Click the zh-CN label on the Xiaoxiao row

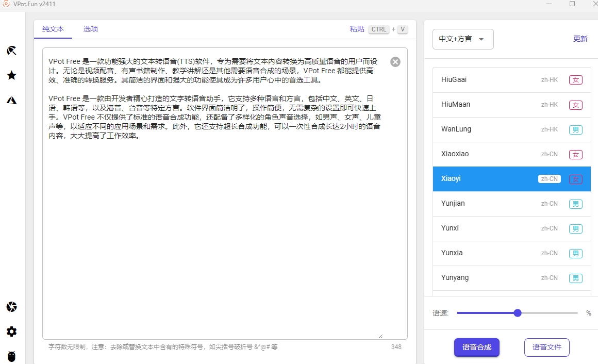coord(549,154)
